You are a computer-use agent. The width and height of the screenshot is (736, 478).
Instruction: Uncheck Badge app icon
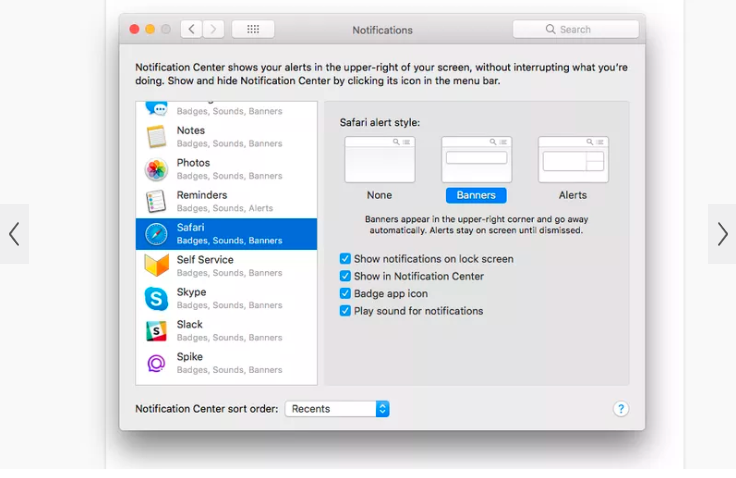[x=345, y=293]
